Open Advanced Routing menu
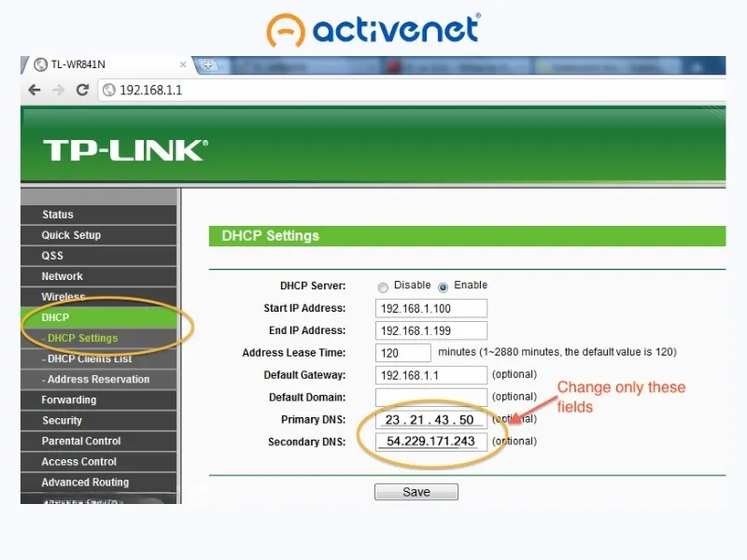This screenshot has width=747, height=560. [x=99, y=483]
